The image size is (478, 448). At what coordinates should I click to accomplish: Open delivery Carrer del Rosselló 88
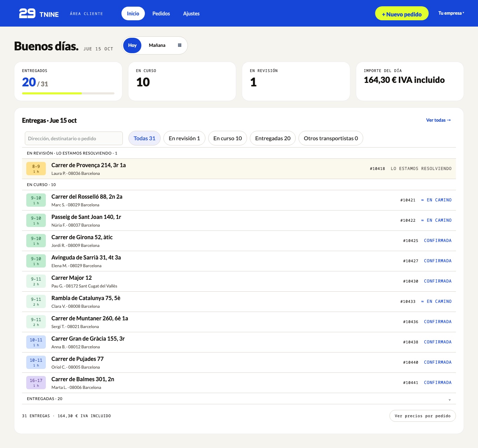[x=239, y=200]
